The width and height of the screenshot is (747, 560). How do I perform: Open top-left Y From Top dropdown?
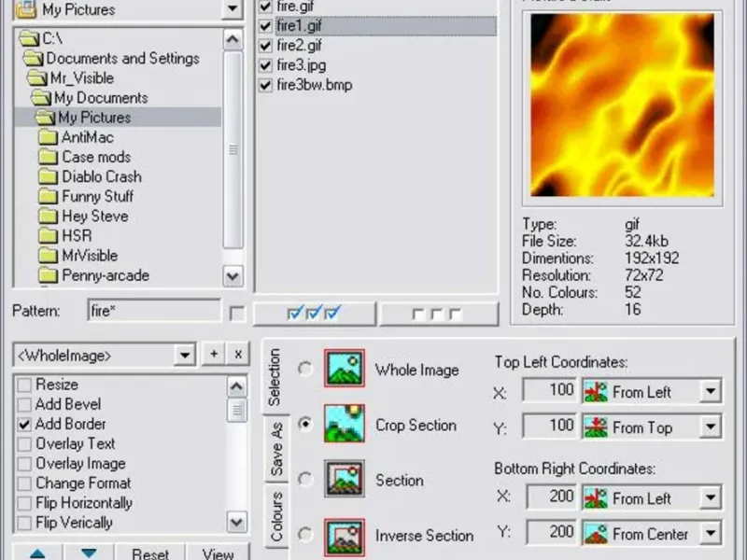tap(711, 427)
